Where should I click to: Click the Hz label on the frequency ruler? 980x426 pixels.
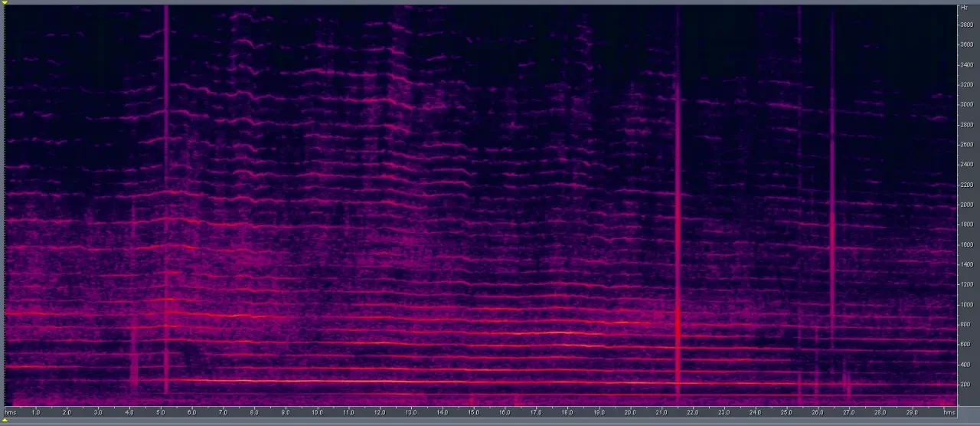coord(963,8)
